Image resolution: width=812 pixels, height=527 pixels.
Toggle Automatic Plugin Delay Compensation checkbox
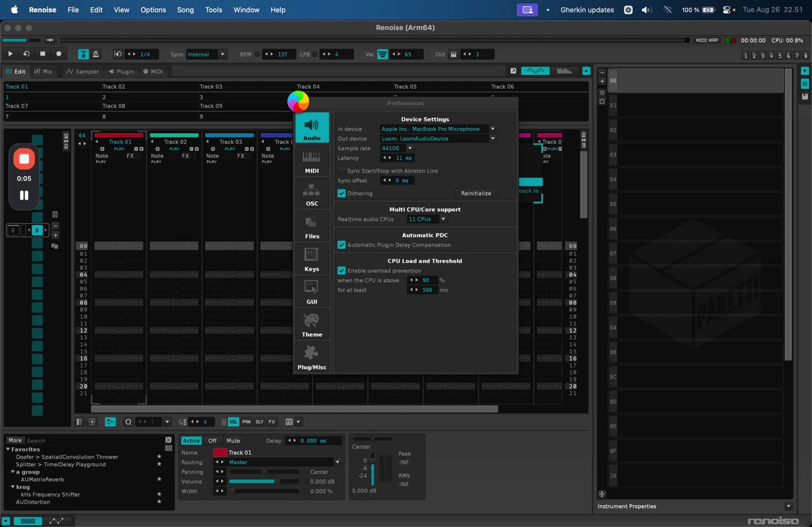coord(342,245)
